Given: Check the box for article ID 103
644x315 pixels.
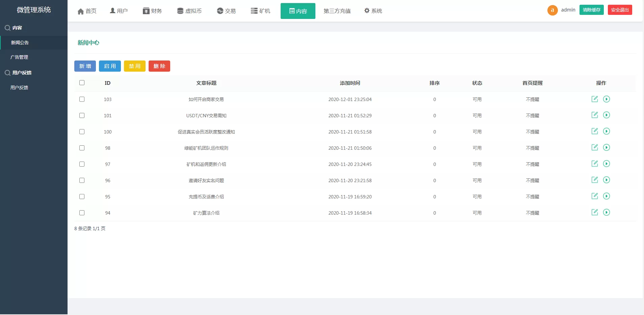Looking at the screenshot, I should tap(82, 99).
